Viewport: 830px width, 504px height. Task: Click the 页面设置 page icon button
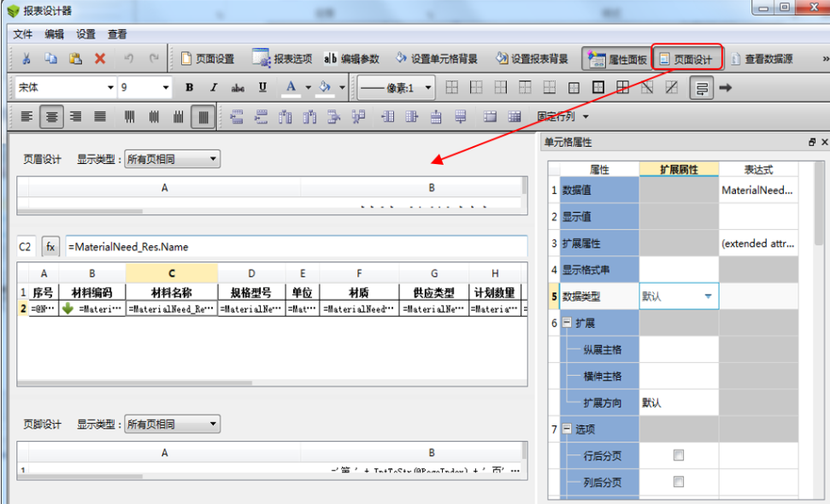click(208, 59)
